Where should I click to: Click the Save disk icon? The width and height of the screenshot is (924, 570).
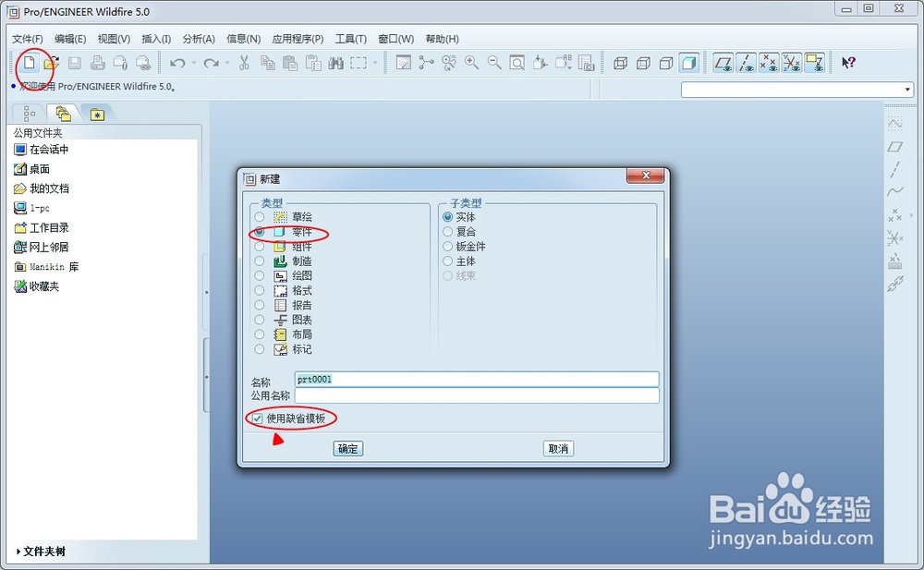point(74,63)
